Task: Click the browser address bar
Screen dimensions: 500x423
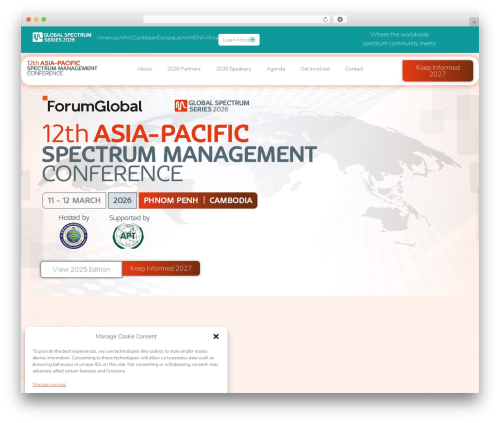Action: pyautogui.click(x=237, y=19)
